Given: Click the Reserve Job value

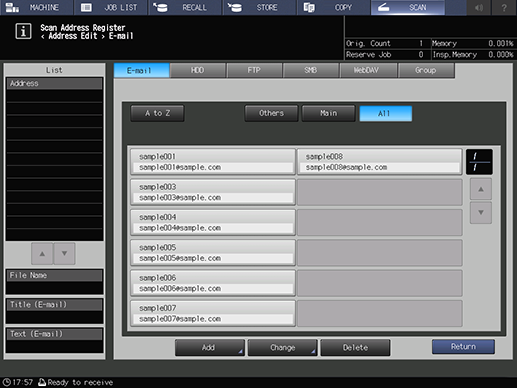Looking at the screenshot, I should click(x=421, y=55).
